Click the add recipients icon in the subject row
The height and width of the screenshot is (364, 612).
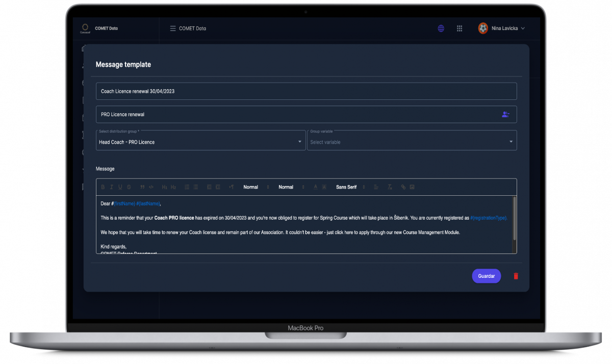[x=506, y=114]
